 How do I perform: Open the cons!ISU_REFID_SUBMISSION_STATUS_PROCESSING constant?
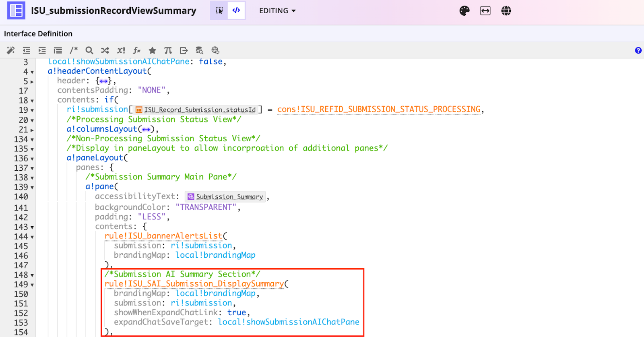click(x=379, y=110)
